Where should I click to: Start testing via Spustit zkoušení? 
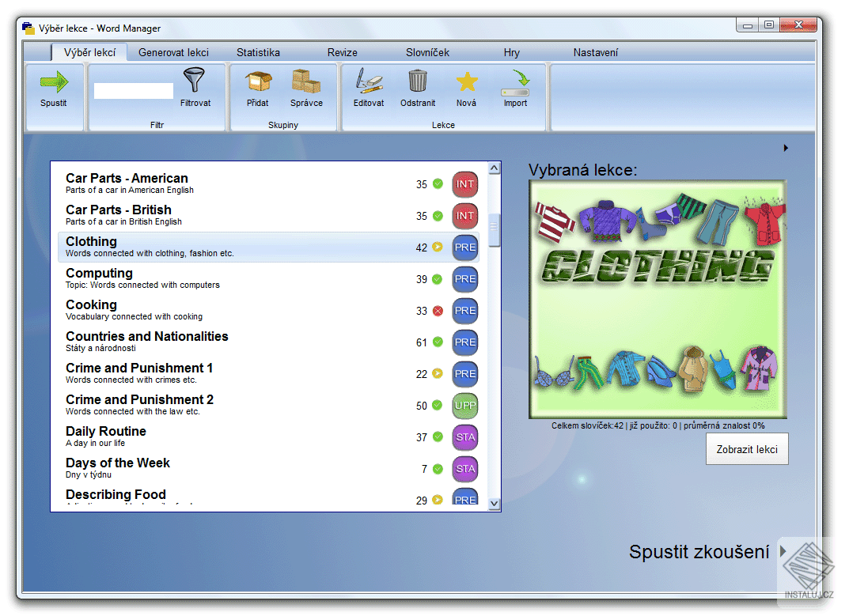click(698, 552)
